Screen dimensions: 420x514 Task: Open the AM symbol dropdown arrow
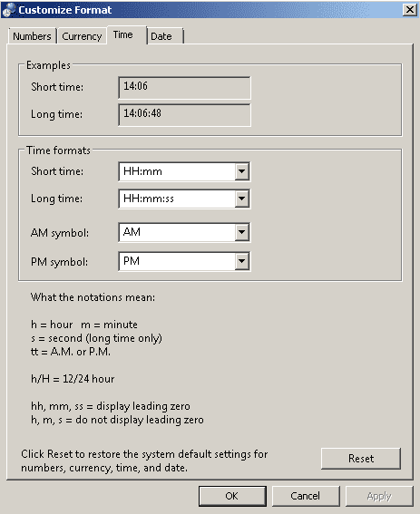pyautogui.click(x=242, y=232)
